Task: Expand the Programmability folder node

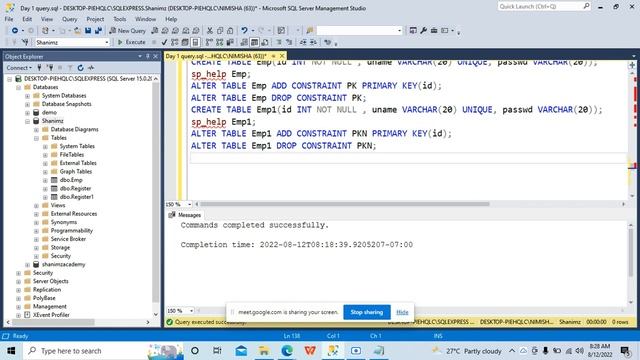Action: [x=36, y=231]
